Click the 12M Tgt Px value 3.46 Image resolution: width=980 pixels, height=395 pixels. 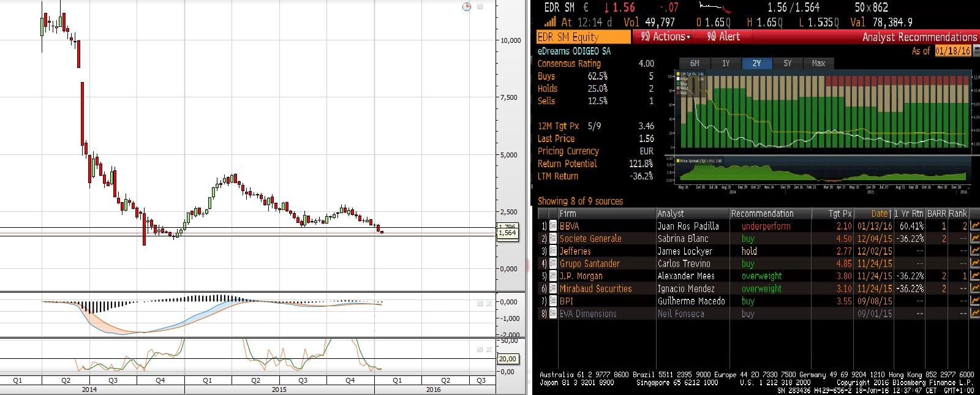point(646,126)
